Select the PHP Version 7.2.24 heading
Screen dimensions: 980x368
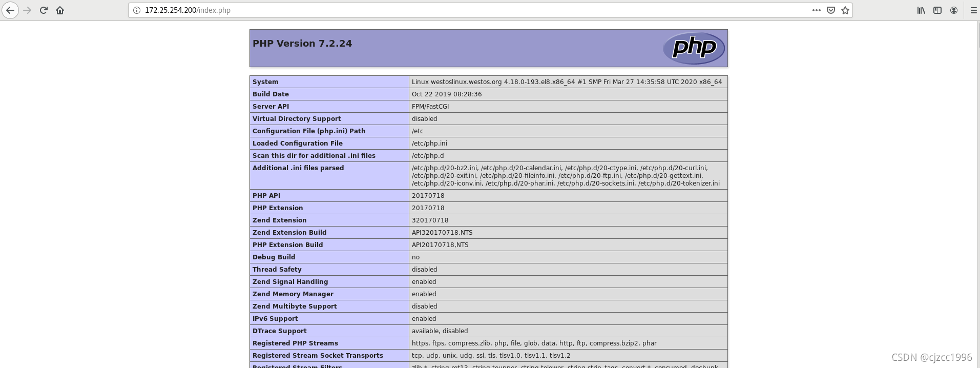tap(302, 44)
